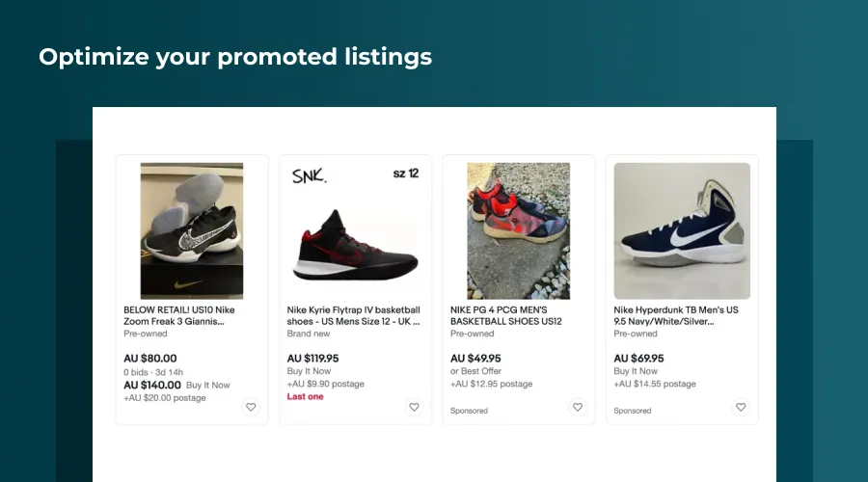This screenshot has width=868, height=482.
Task: Click 'Nike Kyrie Flytrap IV basketball shoes' title
Action: 353,315
